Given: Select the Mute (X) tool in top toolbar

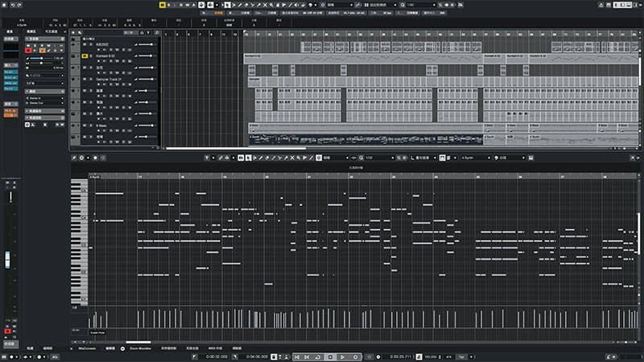Looking at the screenshot, I should tap(265, 5).
